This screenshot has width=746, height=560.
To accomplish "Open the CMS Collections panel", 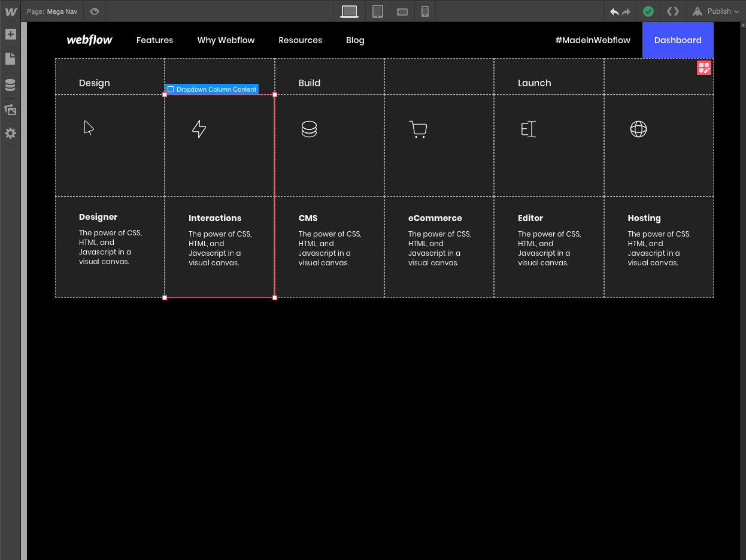I will coord(10,84).
